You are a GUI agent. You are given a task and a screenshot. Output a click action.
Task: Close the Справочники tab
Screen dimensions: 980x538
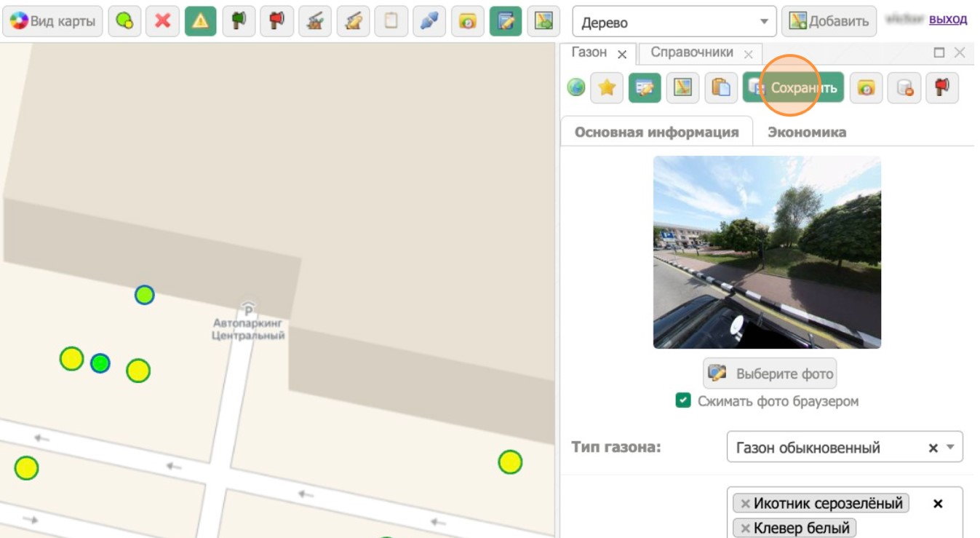(748, 55)
